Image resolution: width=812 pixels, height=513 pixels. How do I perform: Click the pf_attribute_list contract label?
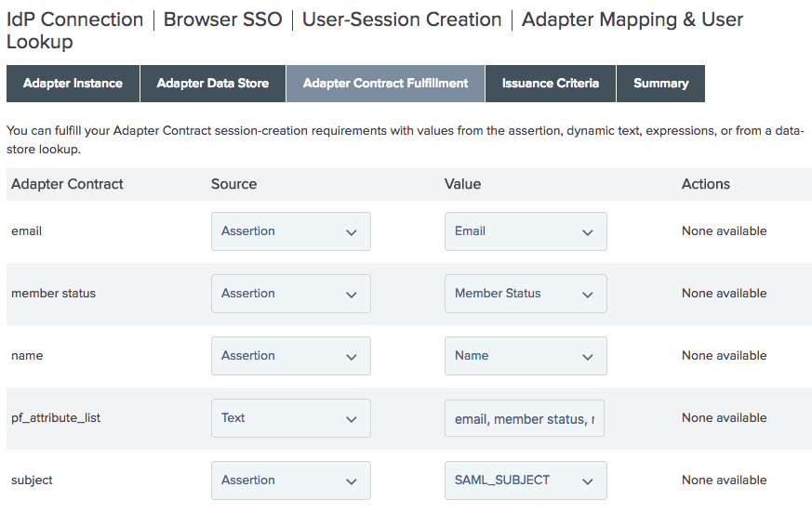pyautogui.click(x=56, y=418)
